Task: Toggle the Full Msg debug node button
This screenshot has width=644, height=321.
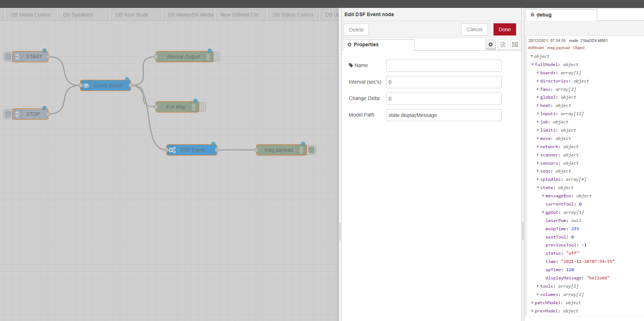Action: (x=201, y=107)
